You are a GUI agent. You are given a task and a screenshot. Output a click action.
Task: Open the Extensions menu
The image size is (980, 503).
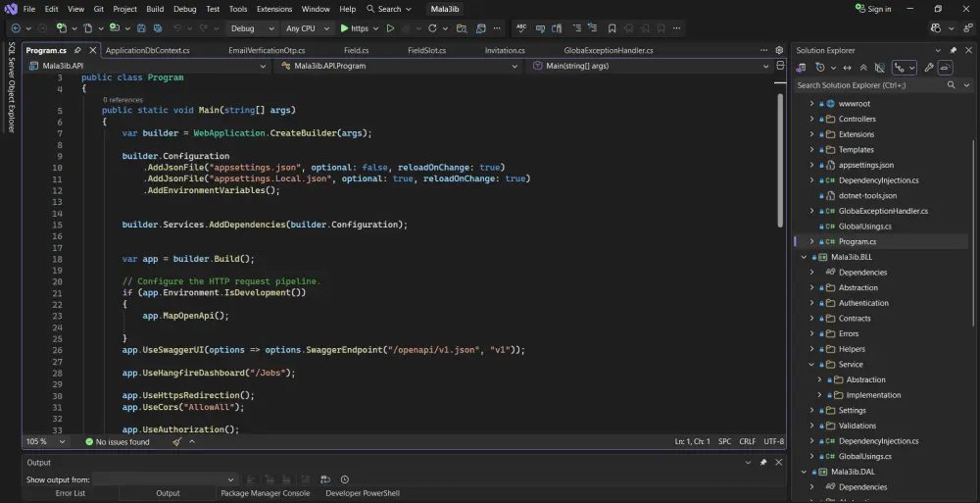[274, 9]
